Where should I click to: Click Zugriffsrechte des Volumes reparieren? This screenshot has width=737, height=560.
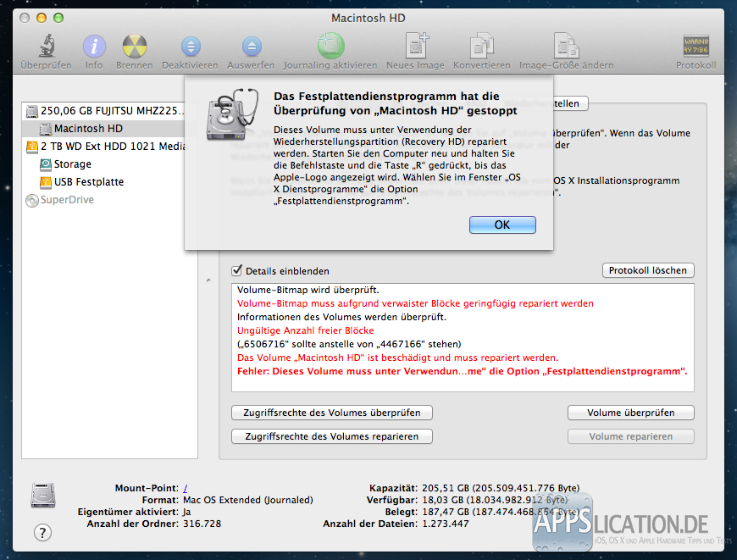click(332, 436)
